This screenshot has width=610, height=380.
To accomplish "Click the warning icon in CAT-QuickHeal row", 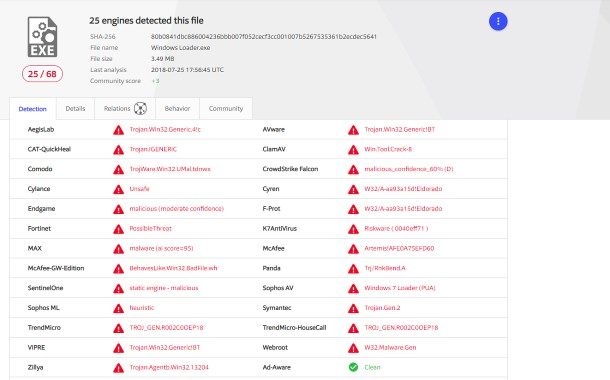I will 118,150.
